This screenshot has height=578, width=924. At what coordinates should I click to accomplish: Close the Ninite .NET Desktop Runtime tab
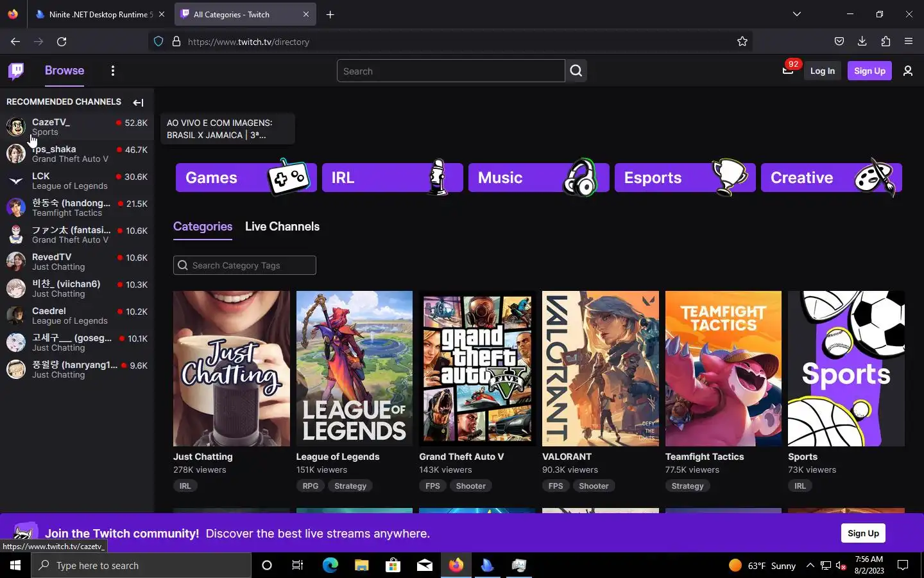click(x=162, y=14)
